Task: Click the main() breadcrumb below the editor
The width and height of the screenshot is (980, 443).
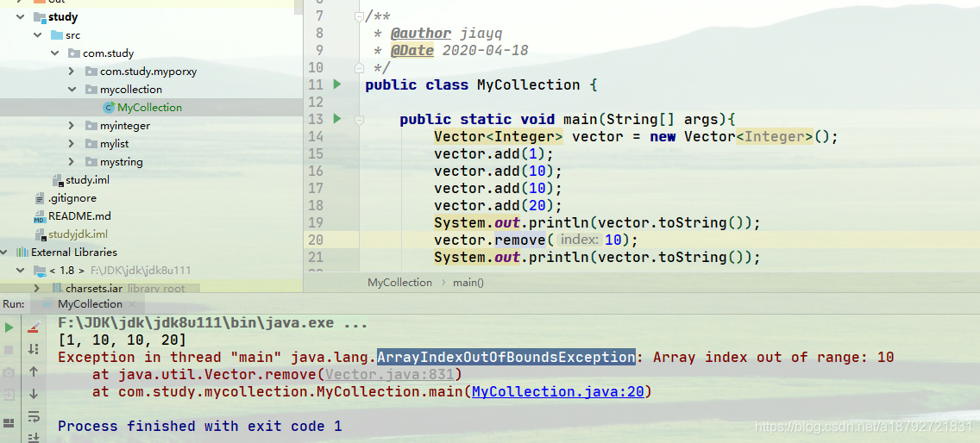Action: click(x=468, y=283)
